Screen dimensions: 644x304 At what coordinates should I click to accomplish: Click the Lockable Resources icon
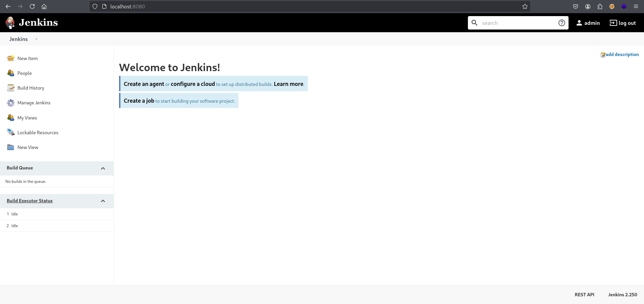11,133
